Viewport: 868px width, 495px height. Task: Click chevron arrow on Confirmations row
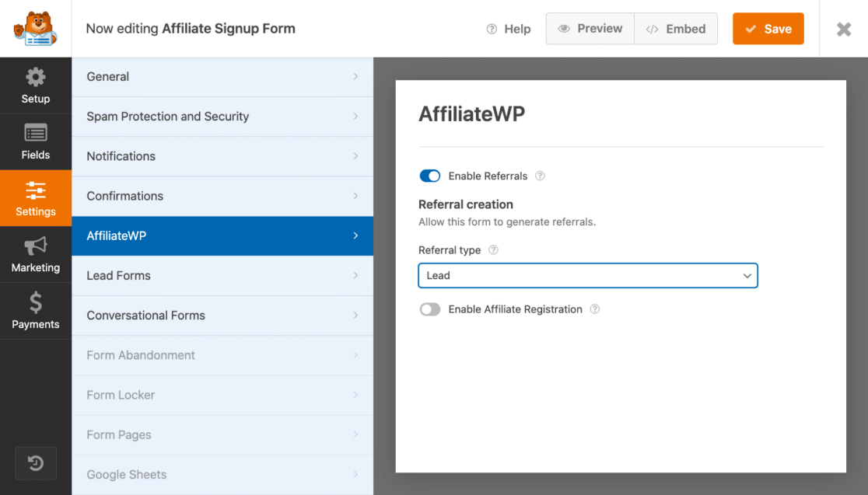tap(355, 196)
